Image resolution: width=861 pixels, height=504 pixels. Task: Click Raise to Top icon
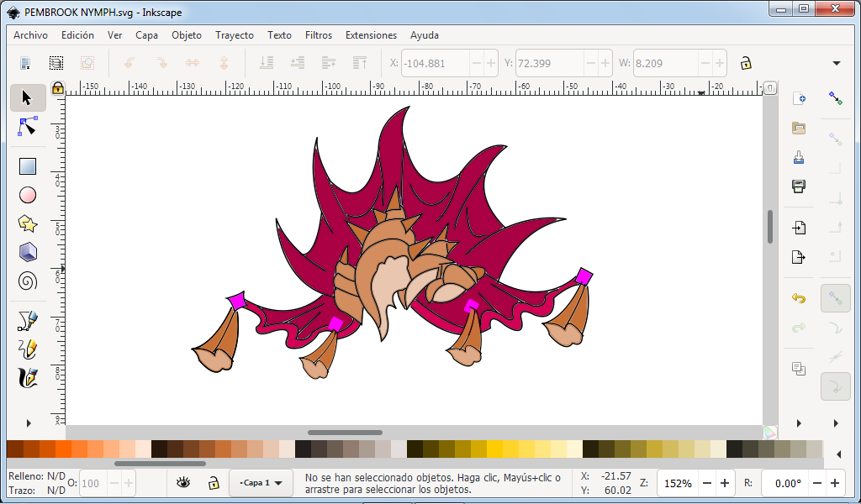click(x=360, y=63)
